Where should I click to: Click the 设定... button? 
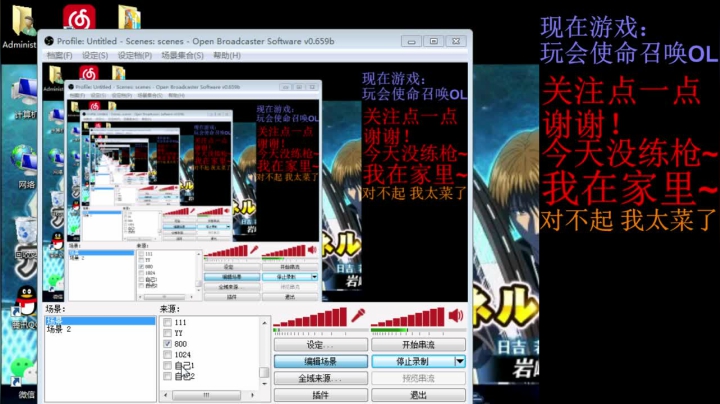321,345
